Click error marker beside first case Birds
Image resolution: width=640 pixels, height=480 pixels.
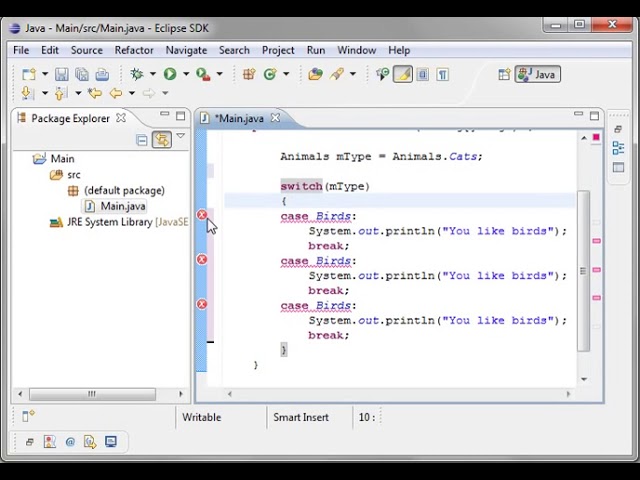click(x=202, y=215)
